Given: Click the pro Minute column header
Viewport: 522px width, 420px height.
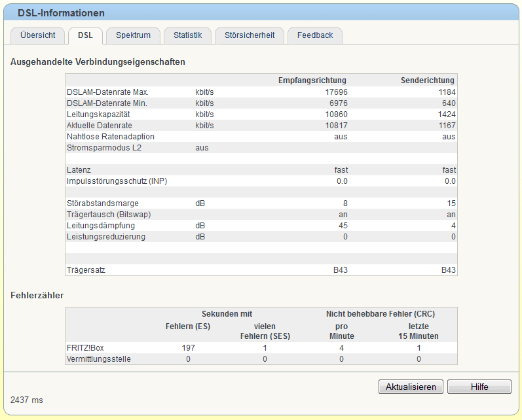Looking at the screenshot, I should 342,331.
